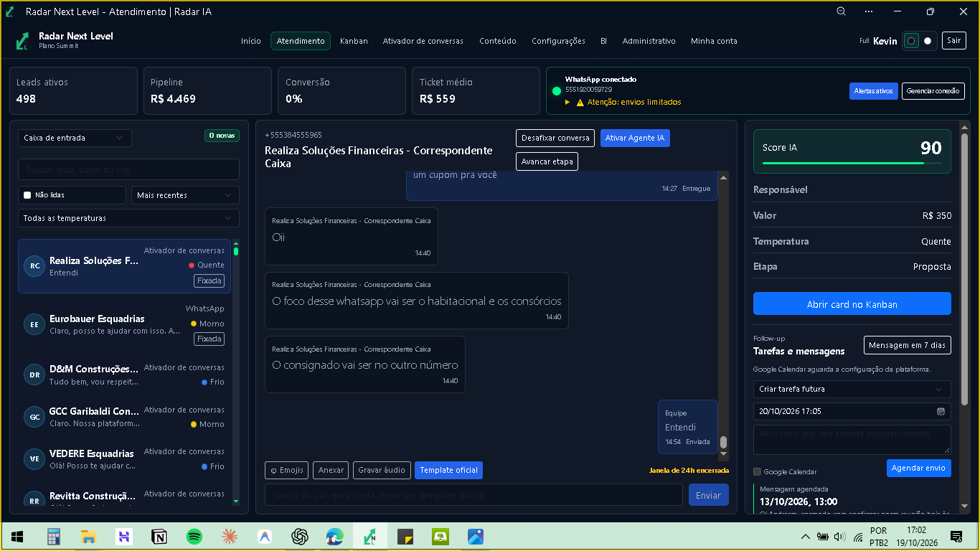Click Agendar envio button
Image resolution: width=980 pixels, height=551 pixels.
click(918, 468)
